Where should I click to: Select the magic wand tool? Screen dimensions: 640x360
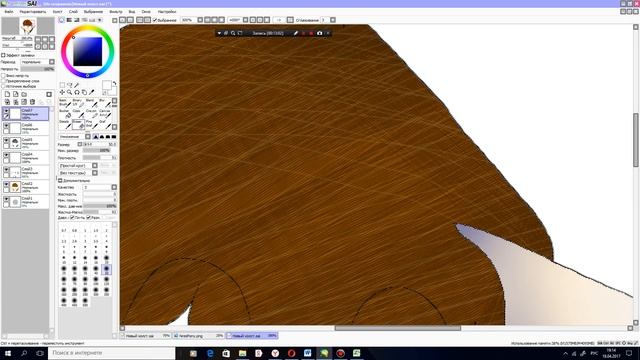click(x=77, y=85)
